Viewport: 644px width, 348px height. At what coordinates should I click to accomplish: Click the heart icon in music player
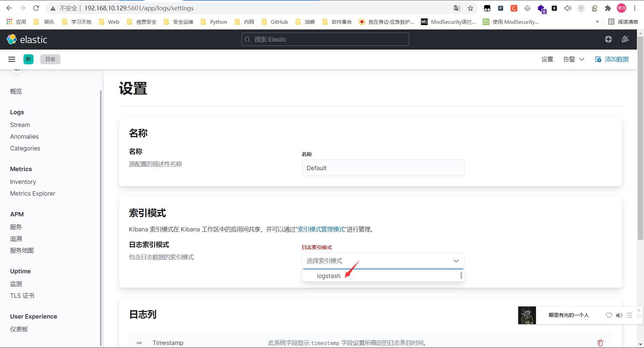[609, 315]
